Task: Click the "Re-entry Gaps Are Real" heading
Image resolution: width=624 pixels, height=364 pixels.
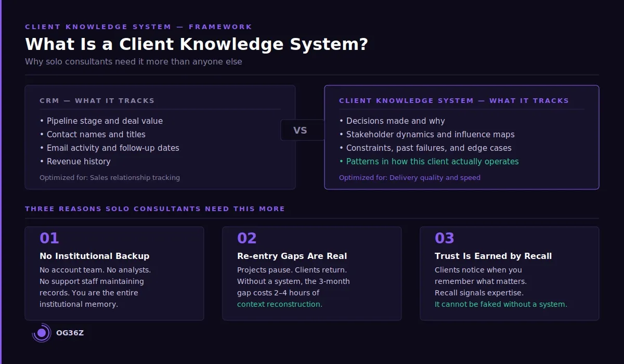Action: pyautogui.click(x=292, y=256)
